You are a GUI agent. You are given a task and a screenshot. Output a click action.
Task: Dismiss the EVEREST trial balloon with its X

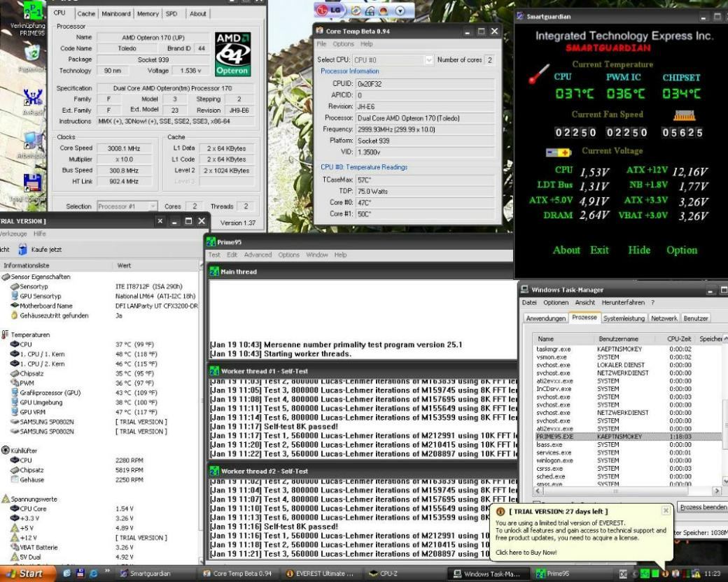[666, 511]
